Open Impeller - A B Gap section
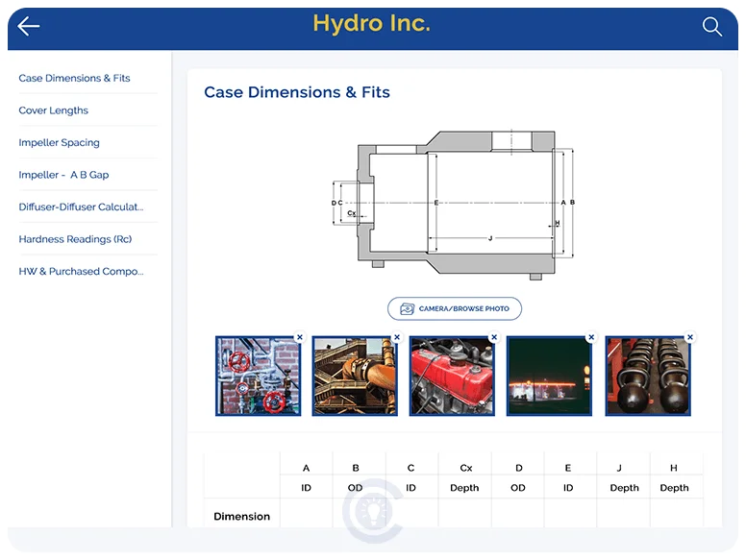This screenshot has width=746, height=560. 63,175
